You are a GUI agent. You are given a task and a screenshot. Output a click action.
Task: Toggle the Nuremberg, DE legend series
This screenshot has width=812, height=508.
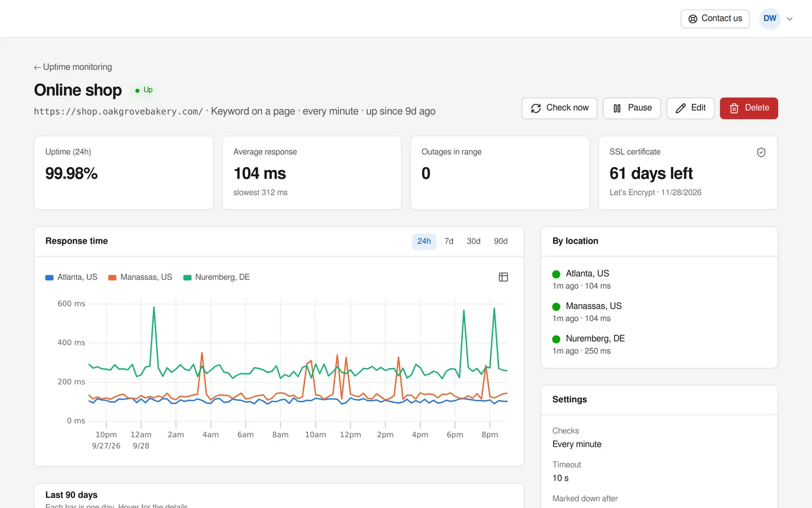217,277
